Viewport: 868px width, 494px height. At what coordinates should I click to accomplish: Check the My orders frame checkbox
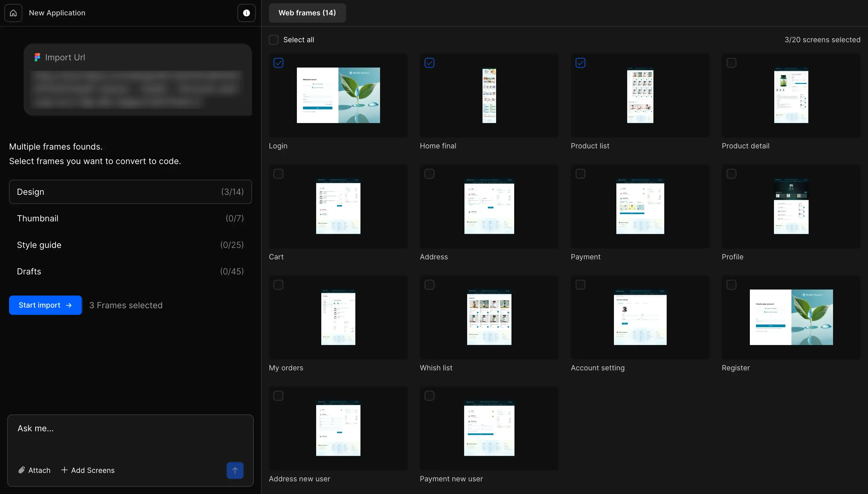coord(278,285)
